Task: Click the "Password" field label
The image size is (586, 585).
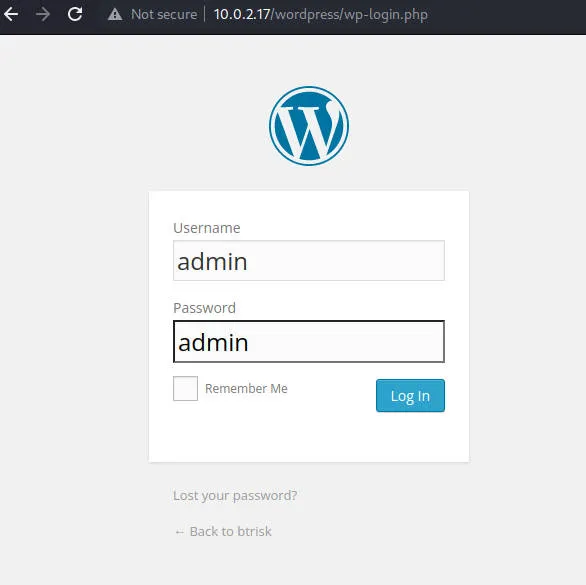Action: 204,308
